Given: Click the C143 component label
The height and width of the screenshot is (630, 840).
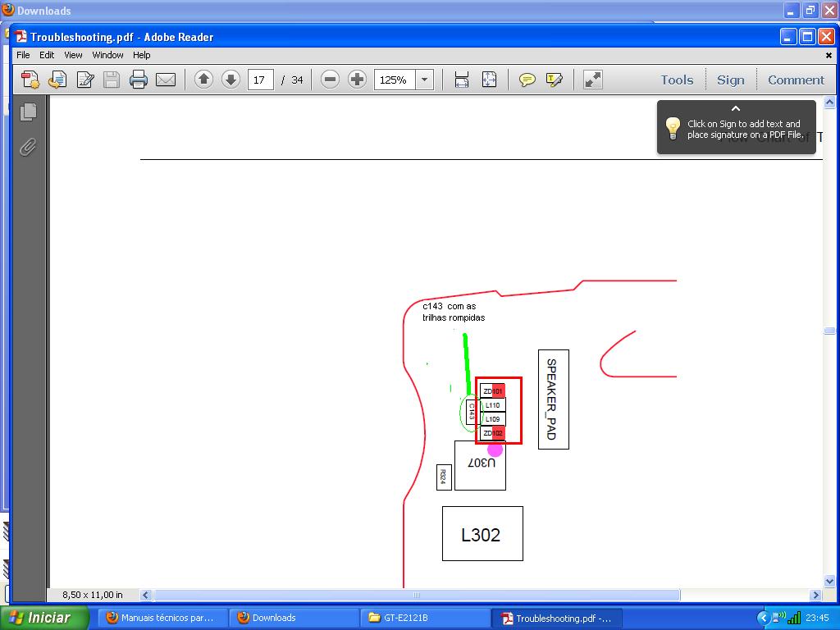Looking at the screenshot, I should [472, 412].
